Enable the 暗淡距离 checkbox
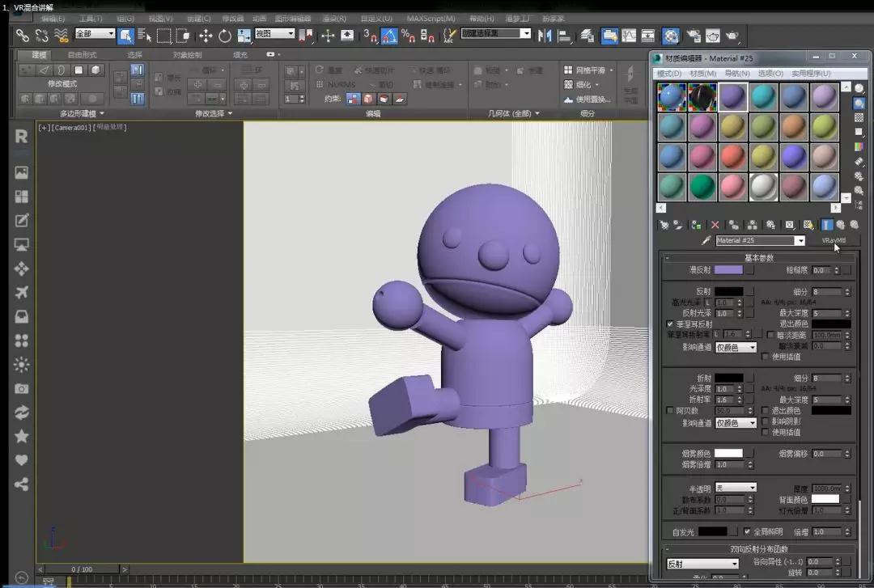 (770, 335)
